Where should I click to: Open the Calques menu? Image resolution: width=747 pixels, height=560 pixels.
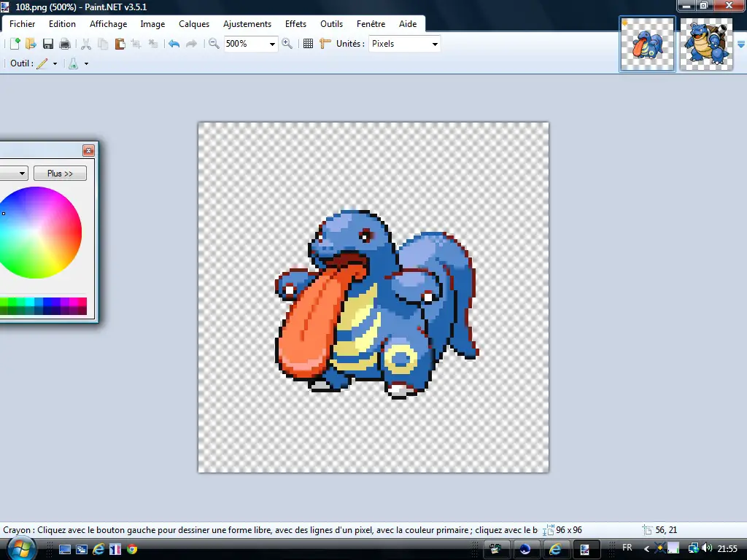click(194, 24)
